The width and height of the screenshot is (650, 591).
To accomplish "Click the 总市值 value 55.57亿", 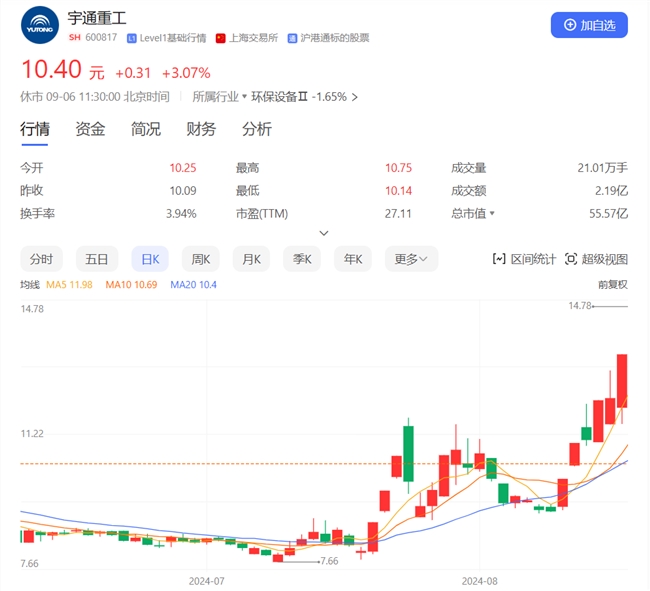I will tap(609, 213).
